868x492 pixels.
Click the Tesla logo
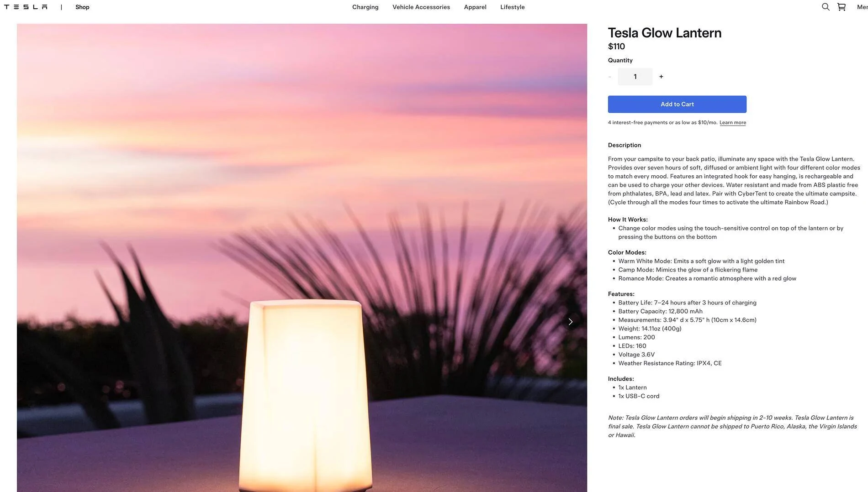click(x=26, y=7)
